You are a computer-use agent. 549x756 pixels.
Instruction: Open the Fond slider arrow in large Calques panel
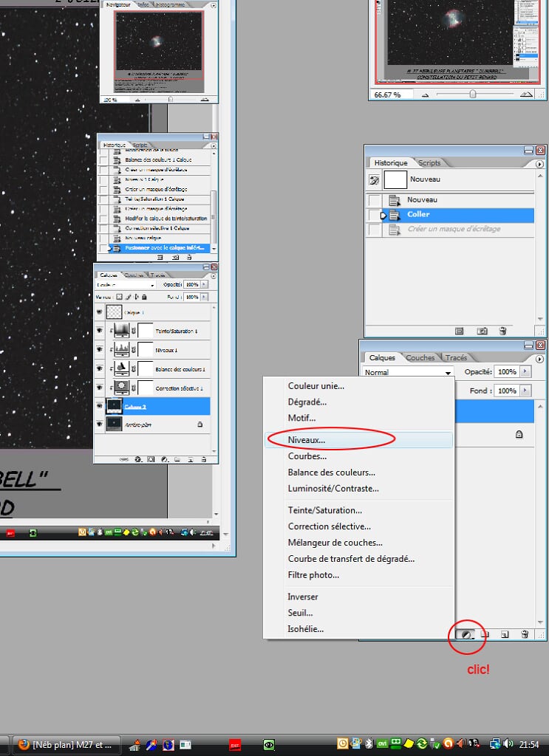(525, 391)
